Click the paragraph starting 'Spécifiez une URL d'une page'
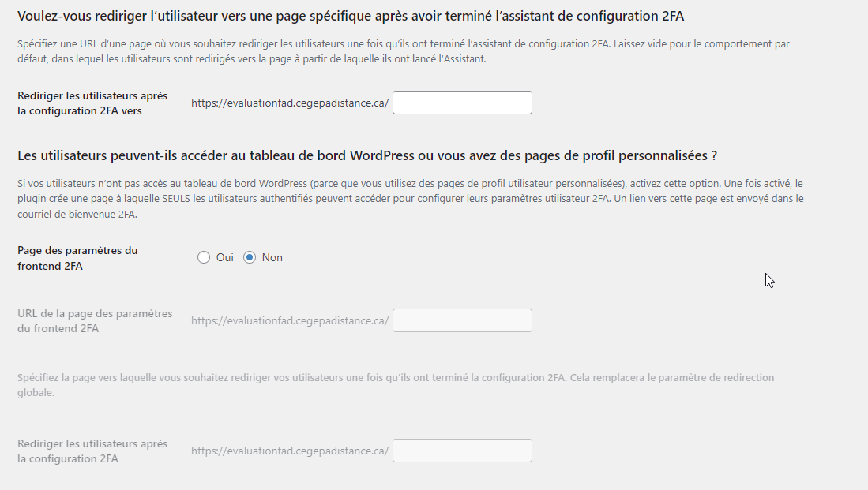This screenshot has width=868, height=490. (x=403, y=51)
